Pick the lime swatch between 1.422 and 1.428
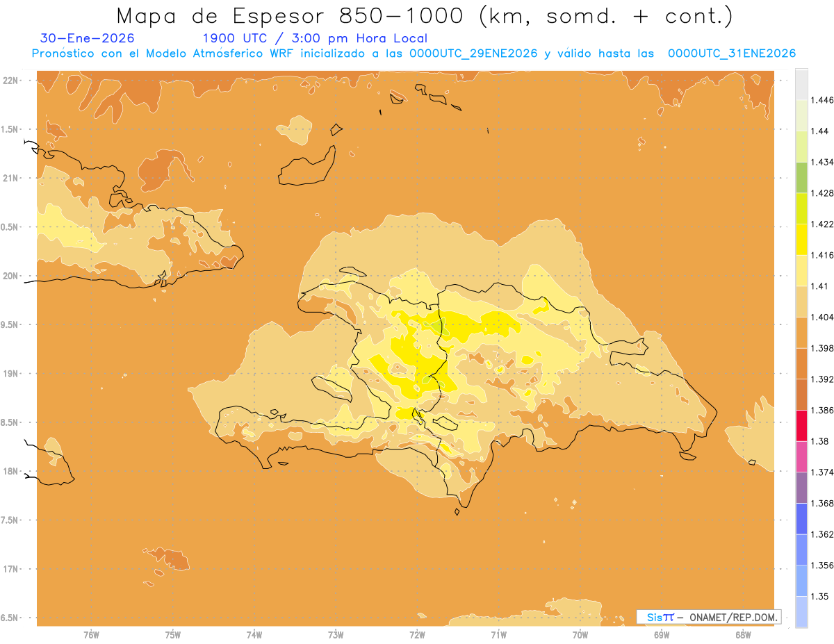This screenshot has width=834, height=644. 801,208
